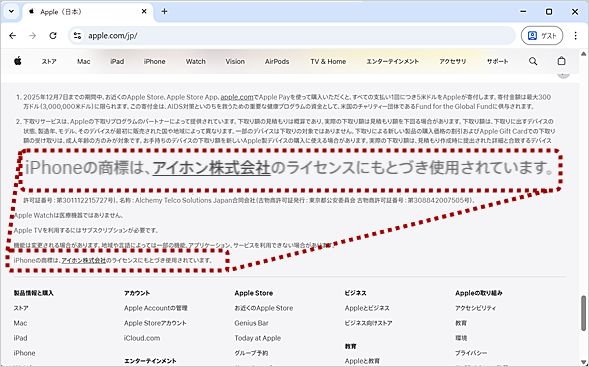The image size is (589, 367).
Task: Open the Watch navigation menu
Action: (x=195, y=62)
